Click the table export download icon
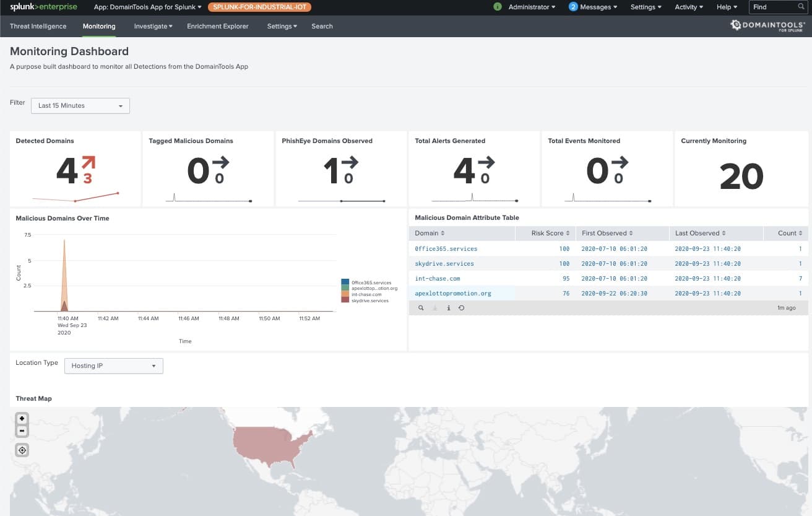 435,308
